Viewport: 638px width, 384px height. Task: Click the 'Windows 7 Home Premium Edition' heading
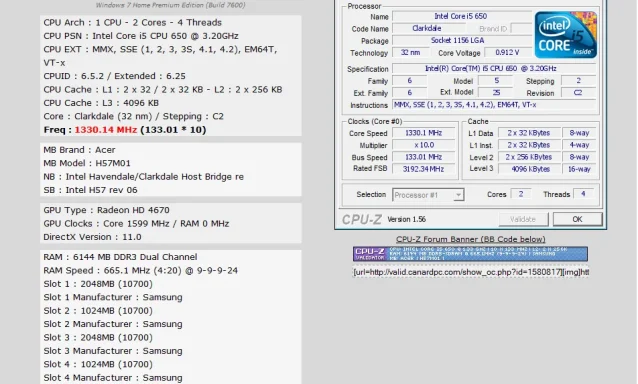(170, 5)
